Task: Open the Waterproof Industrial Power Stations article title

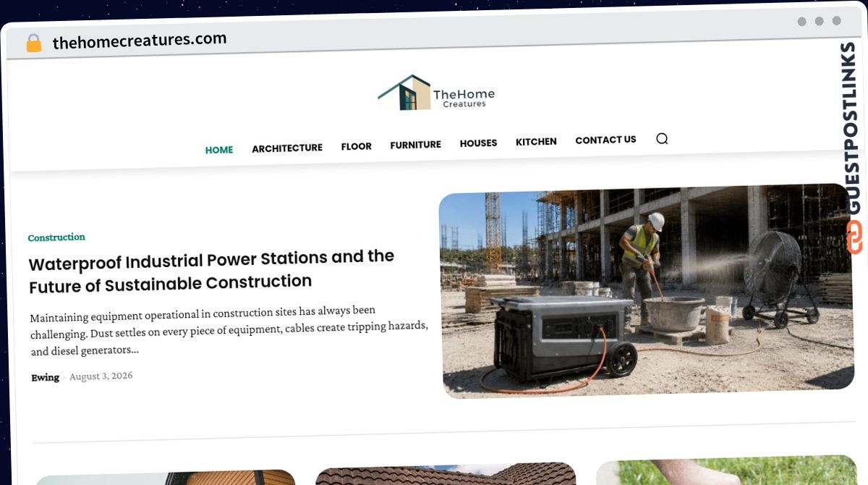Action: pos(211,271)
